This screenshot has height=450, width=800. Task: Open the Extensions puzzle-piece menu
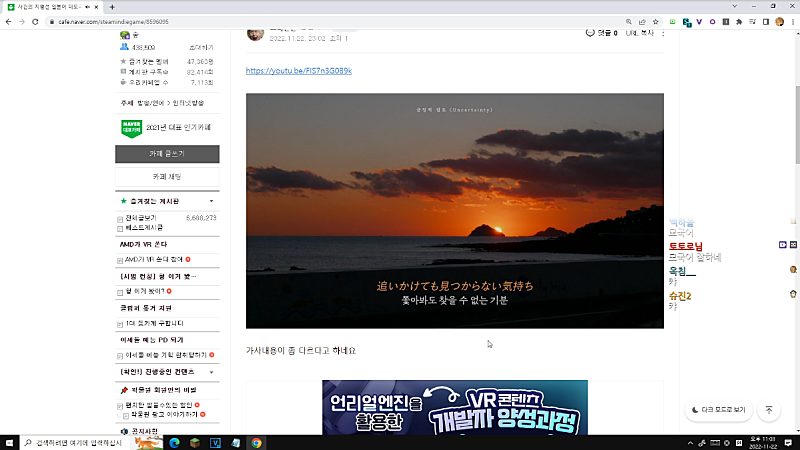click(x=739, y=22)
